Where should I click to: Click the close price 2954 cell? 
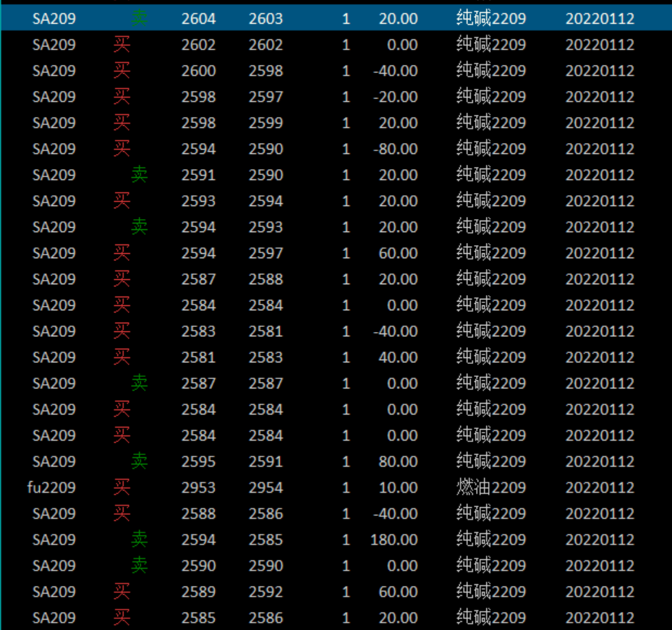[x=265, y=488]
